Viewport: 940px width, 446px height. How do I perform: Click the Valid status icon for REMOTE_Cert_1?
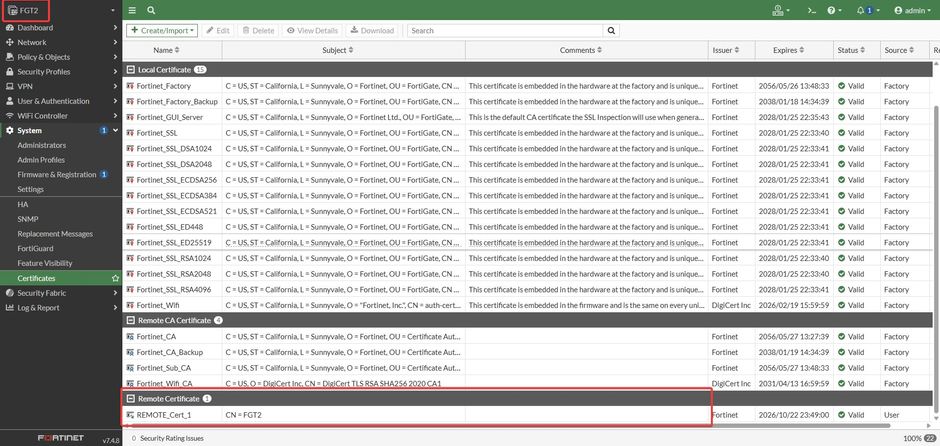coord(841,415)
